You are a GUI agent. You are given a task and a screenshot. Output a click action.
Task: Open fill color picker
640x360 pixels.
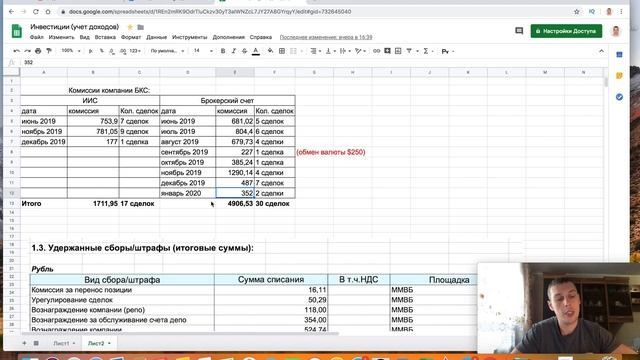pyautogui.click(x=270, y=51)
